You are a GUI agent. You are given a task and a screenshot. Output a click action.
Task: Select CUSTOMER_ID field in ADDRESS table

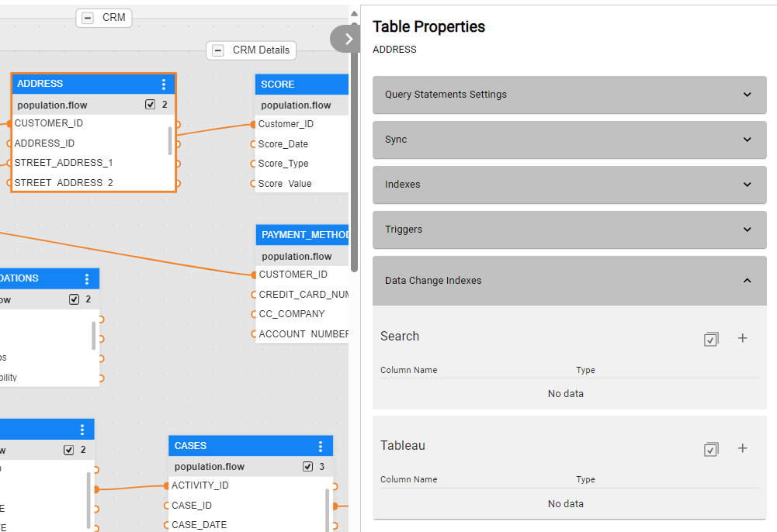click(x=49, y=123)
